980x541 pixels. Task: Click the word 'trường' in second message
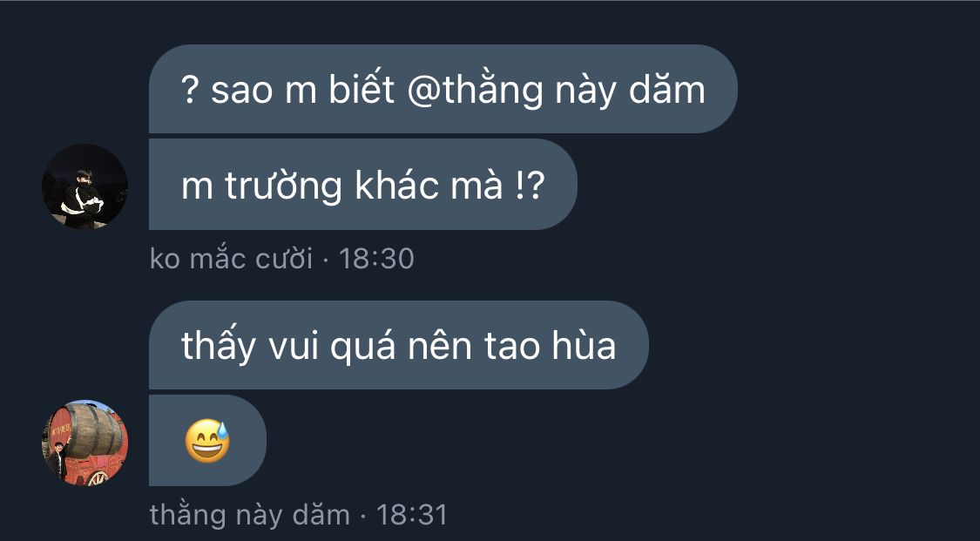coord(283,186)
